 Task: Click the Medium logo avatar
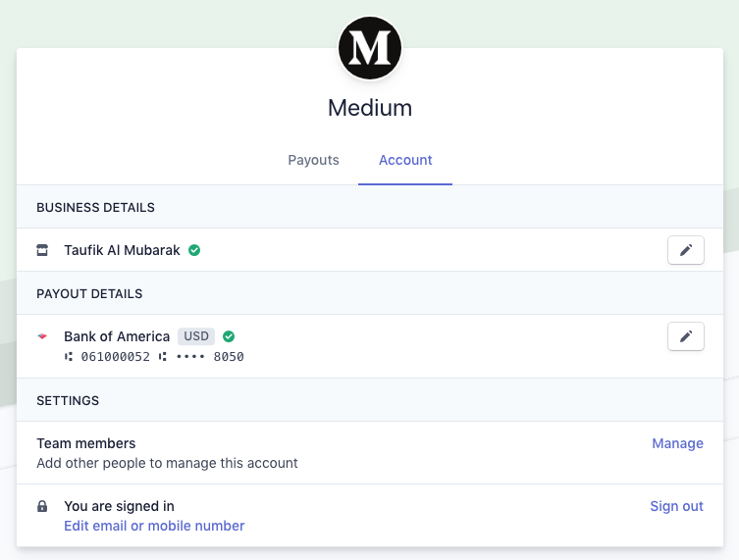370,48
